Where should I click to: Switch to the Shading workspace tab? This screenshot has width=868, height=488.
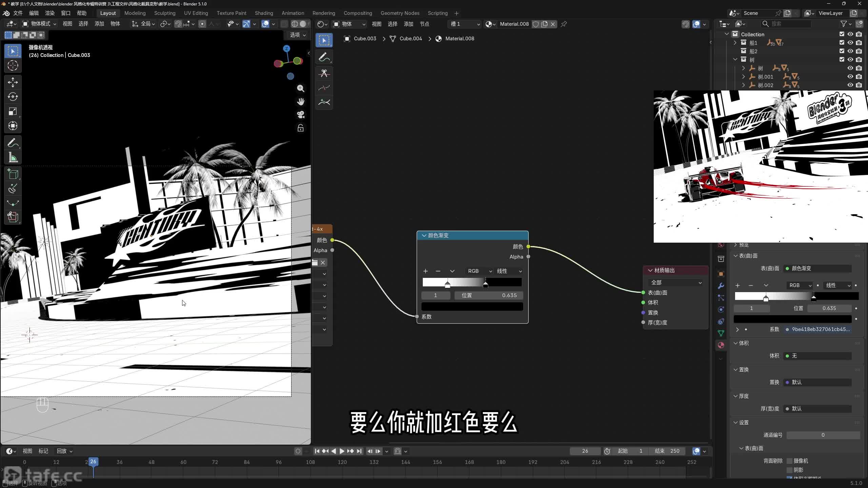264,13
